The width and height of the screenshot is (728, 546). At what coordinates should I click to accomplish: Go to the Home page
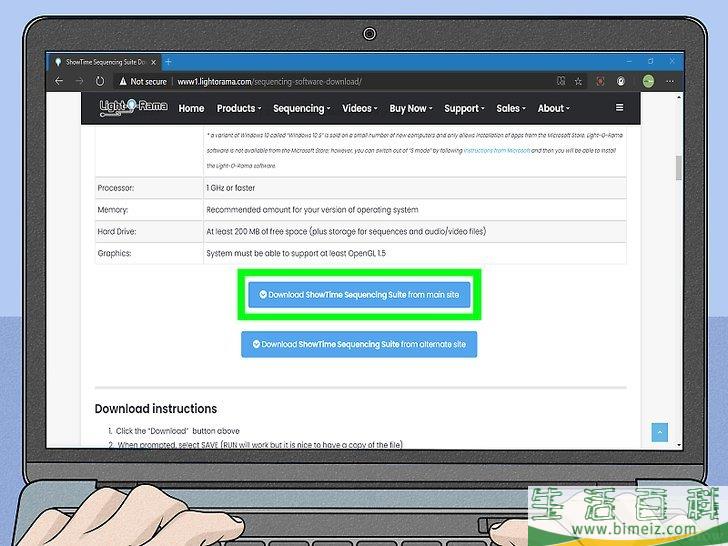tap(191, 108)
